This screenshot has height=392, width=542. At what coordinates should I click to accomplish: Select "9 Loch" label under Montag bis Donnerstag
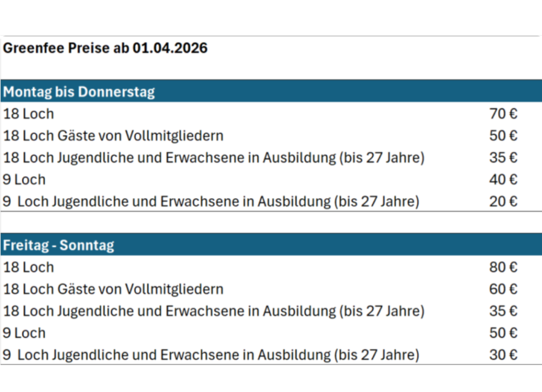click(x=24, y=180)
